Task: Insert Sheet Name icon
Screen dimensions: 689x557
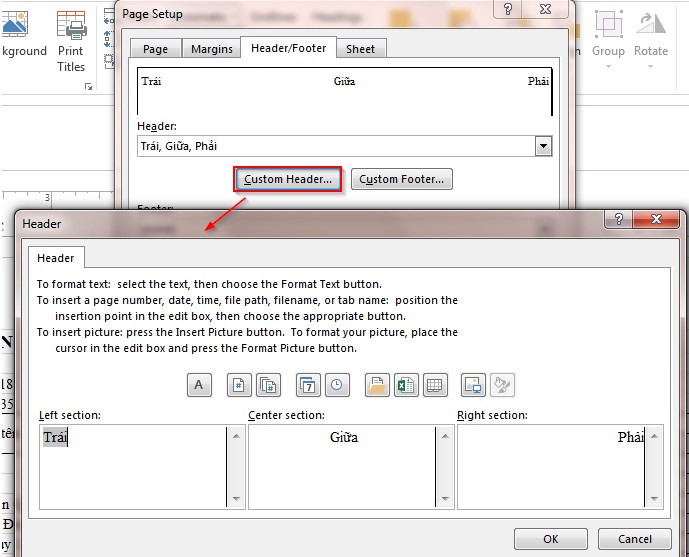Action: [x=435, y=385]
